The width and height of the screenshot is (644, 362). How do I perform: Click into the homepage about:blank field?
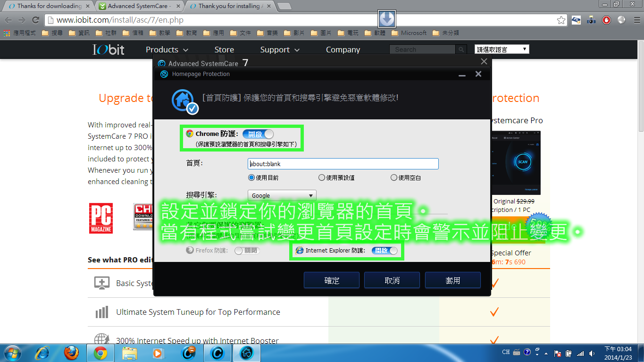pyautogui.click(x=343, y=164)
